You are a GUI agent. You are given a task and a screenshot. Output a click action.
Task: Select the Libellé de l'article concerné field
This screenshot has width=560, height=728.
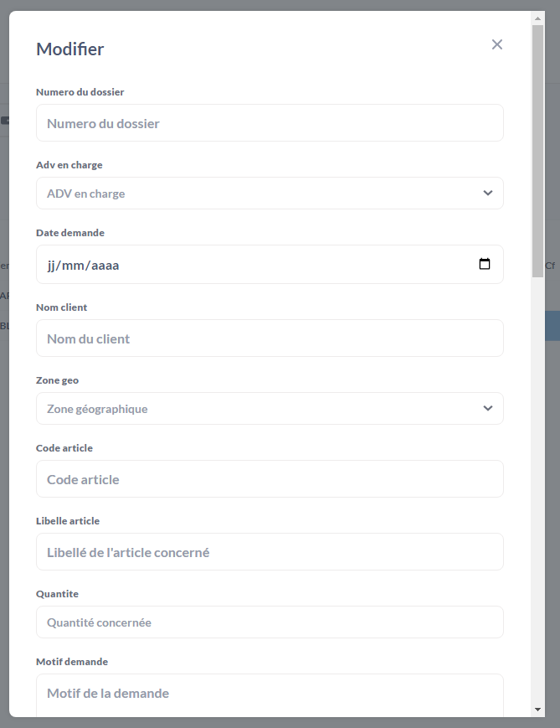pyautogui.click(x=270, y=552)
